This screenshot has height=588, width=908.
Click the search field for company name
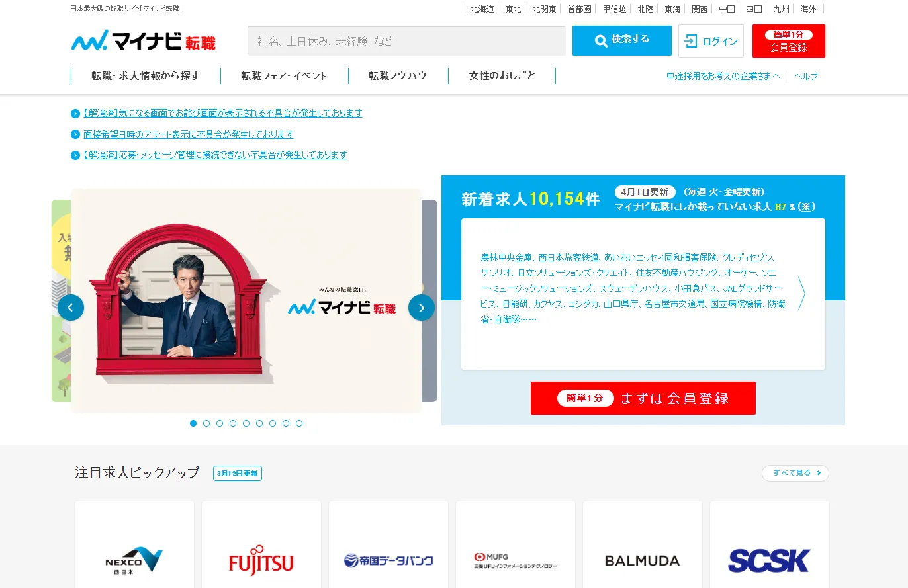[x=406, y=41]
